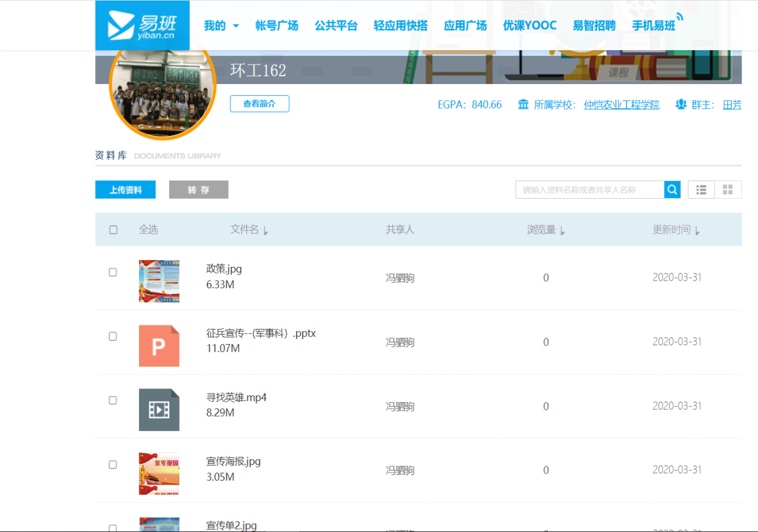Switch to grid view layout

point(727,190)
